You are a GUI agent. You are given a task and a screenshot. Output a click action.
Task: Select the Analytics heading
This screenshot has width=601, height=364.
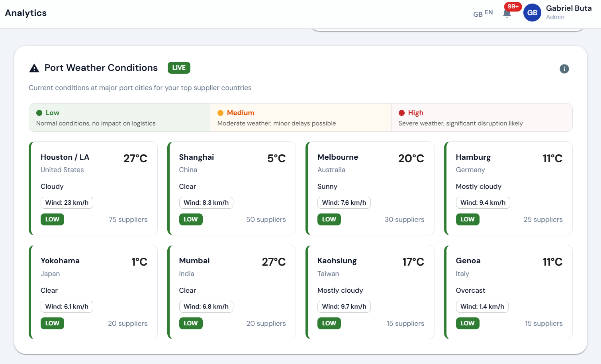(25, 13)
